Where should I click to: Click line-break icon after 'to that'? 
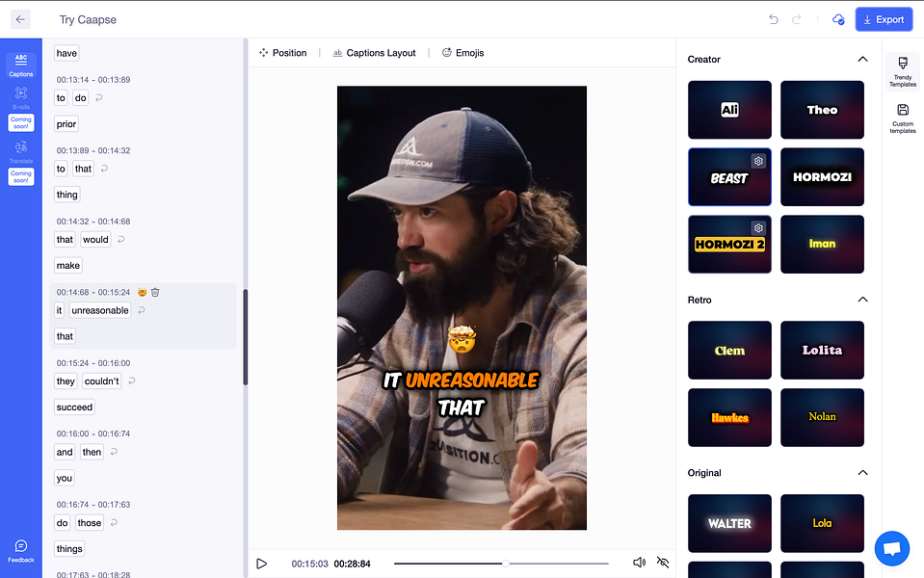[104, 169]
